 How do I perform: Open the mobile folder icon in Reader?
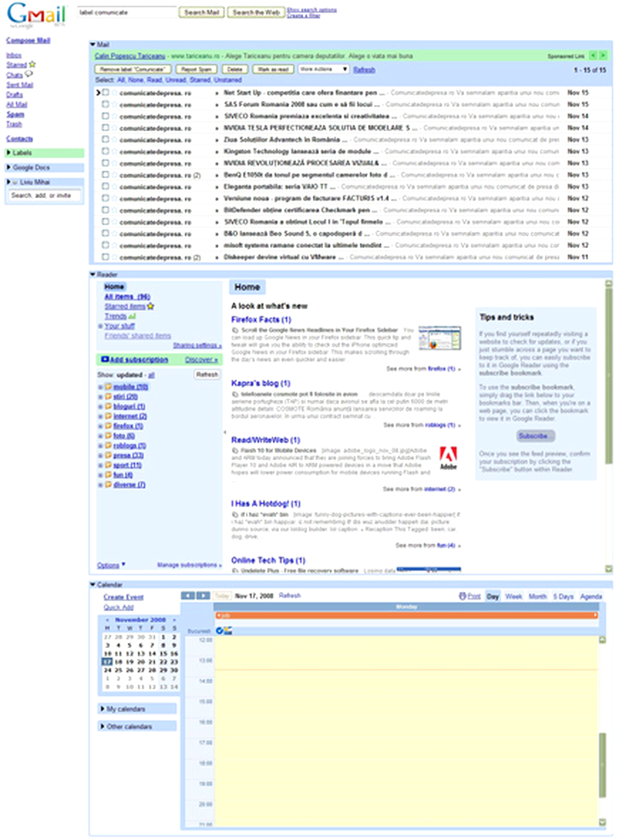[108, 387]
